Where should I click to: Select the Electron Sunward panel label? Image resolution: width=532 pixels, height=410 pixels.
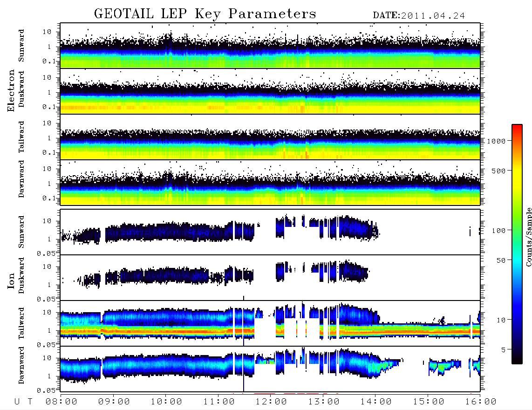coord(21,46)
